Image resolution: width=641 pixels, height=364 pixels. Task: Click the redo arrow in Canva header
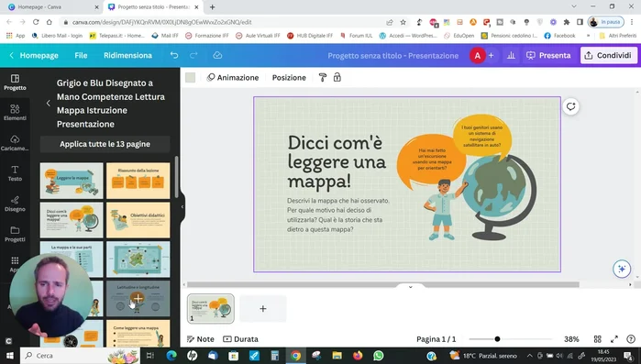pyautogui.click(x=193, y=55)
